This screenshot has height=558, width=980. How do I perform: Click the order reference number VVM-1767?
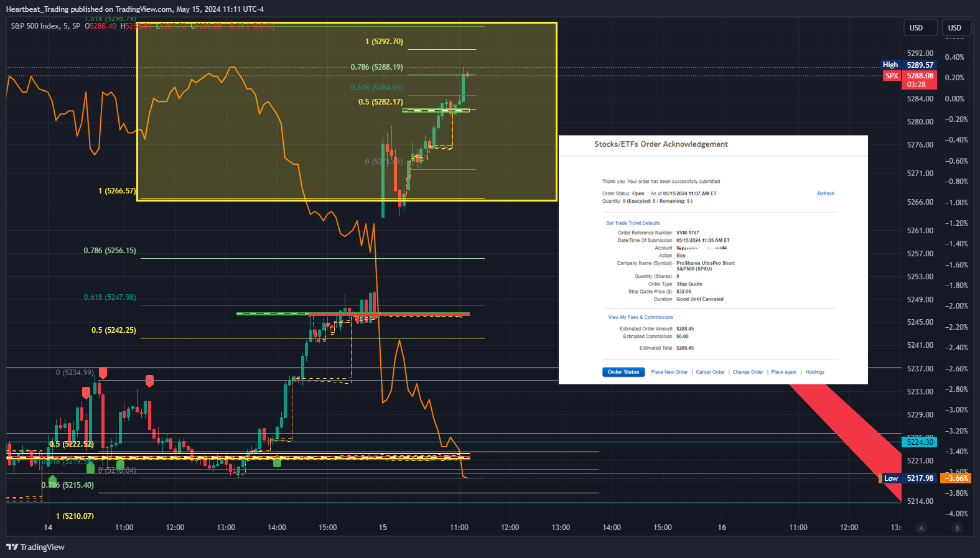[x=688, y=233]
